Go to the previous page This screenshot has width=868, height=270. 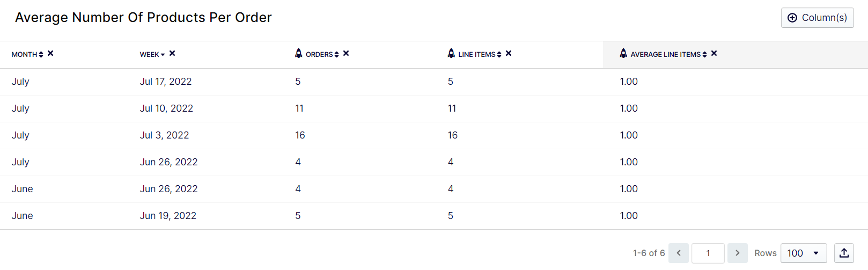point(679,253)
